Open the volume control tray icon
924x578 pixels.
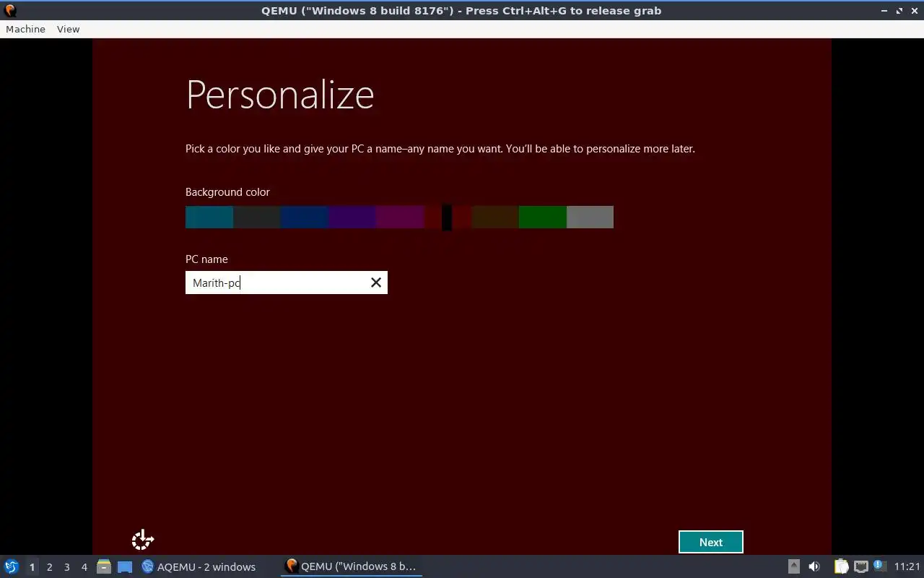click(x=814, y=566)
